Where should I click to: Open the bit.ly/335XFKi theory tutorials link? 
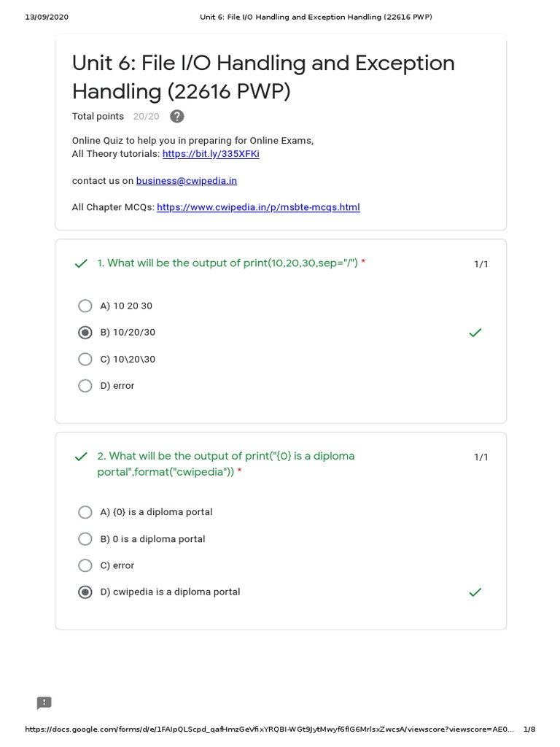(x=211, y=154)
